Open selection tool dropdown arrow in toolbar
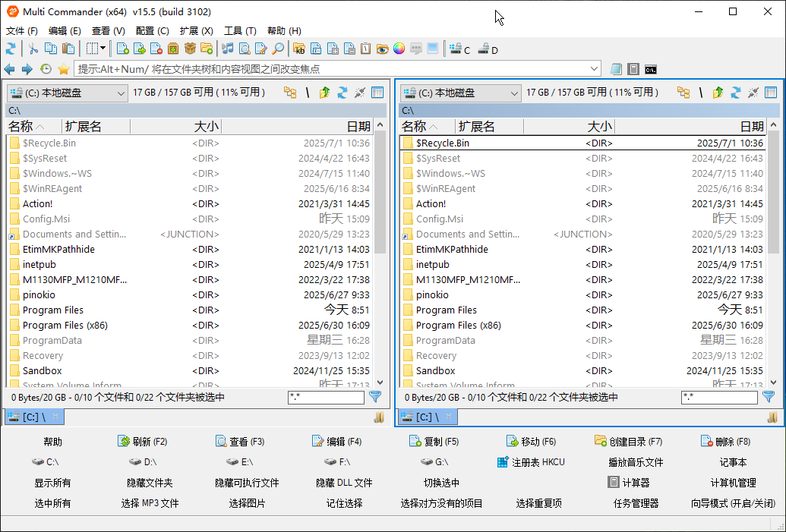 103,48
